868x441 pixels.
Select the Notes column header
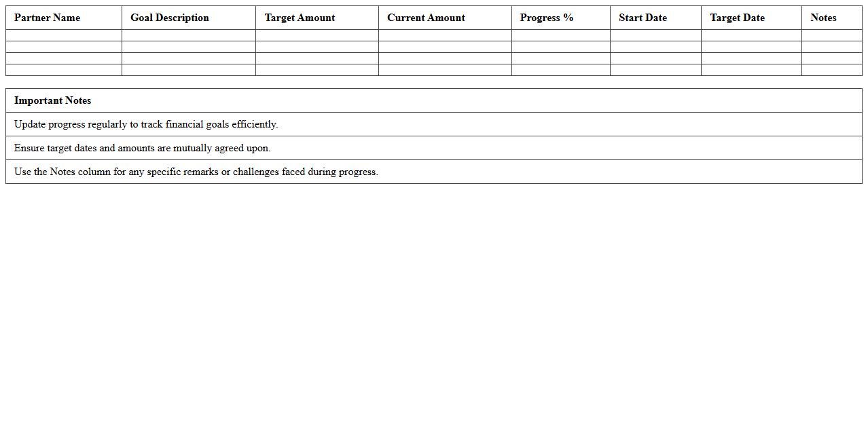[x=823, y=18]
